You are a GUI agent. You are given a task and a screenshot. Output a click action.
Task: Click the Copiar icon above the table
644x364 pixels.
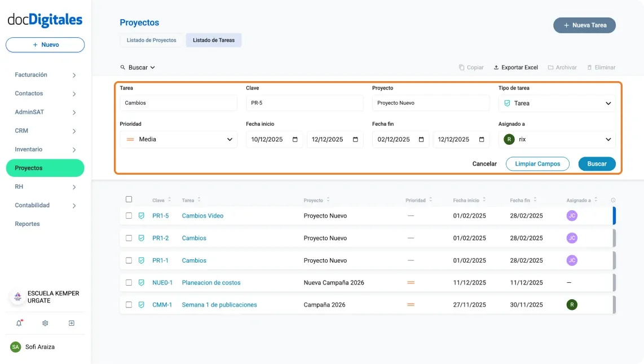(460, 67)
